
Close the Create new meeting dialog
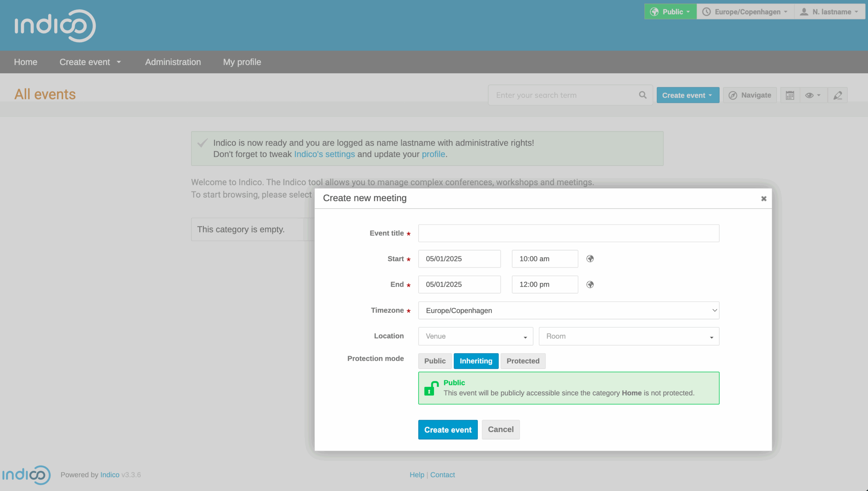(x=764, y=199)
